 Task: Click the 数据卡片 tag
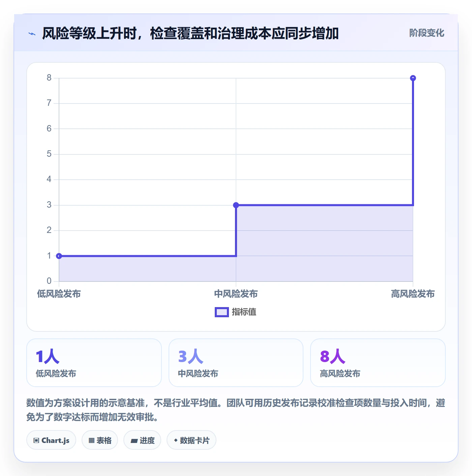191,440
